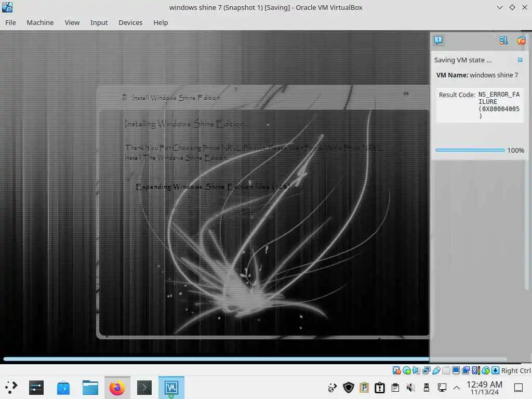
Task: Click the 100% progress label
Action: pos(516,150)
